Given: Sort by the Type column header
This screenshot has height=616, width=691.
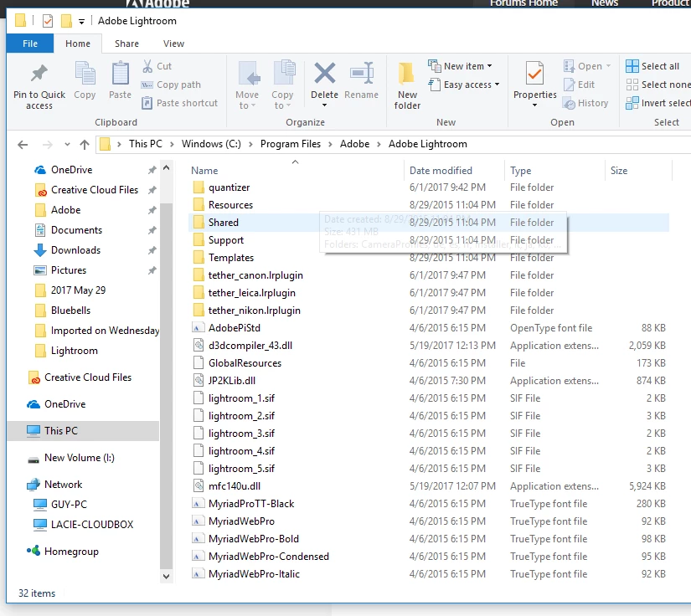Looking at the screenshot, I should pyautogui.click(x=520, y=171).
